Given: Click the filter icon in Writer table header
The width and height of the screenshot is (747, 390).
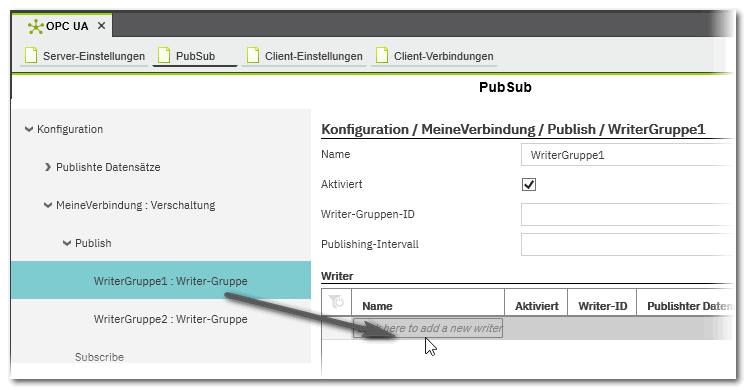Looking at the screenshot, I should [x=336, y=302].
